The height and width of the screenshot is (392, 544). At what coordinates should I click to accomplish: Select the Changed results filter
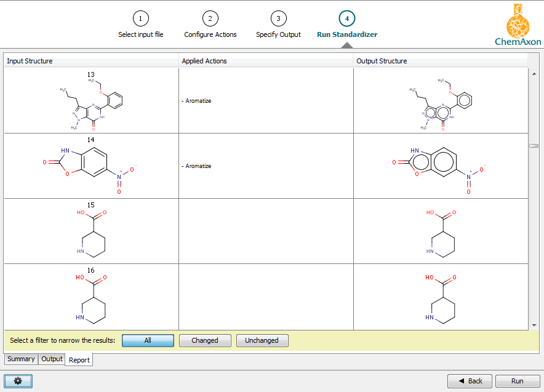coord(205,340)
